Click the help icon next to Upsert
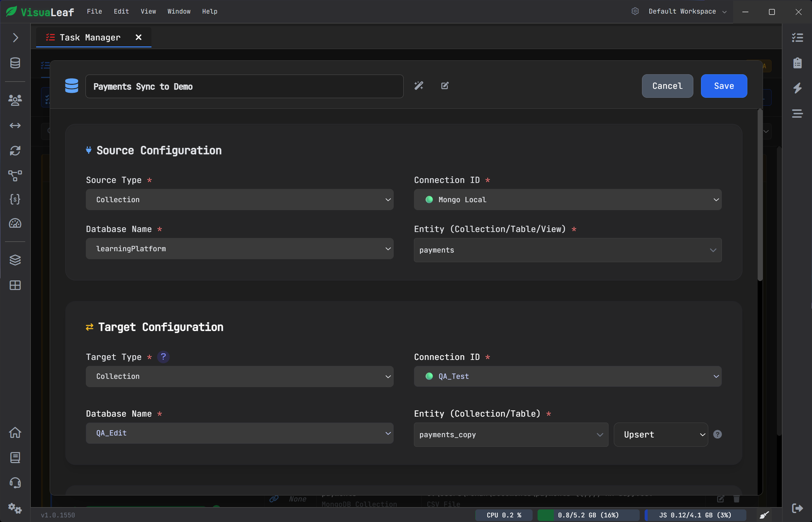812x522 pixels. [x=718, y=435]
